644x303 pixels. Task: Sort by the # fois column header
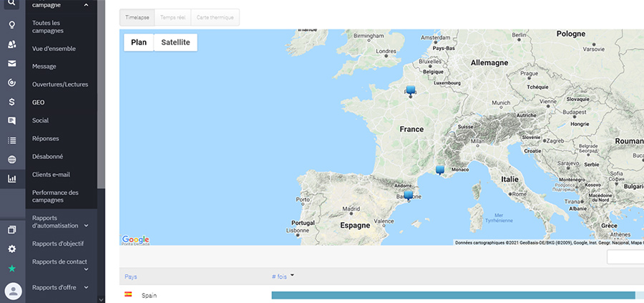coord(279,276)
